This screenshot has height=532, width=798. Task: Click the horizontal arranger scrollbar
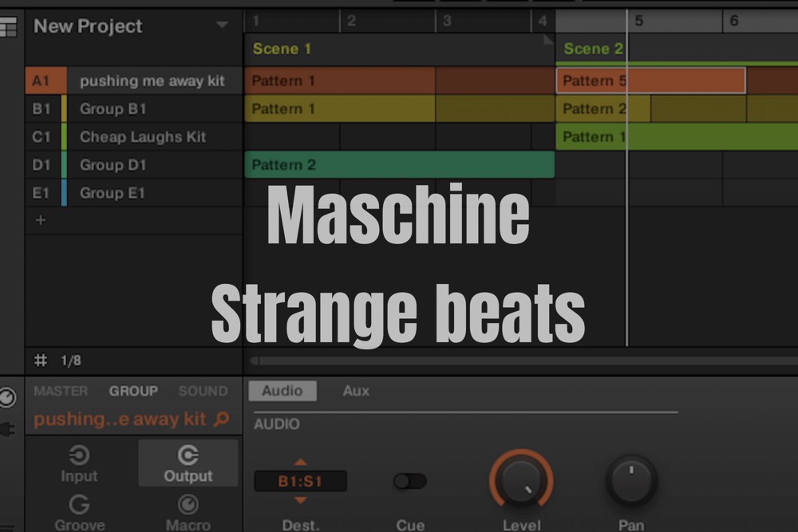point(524,361)
